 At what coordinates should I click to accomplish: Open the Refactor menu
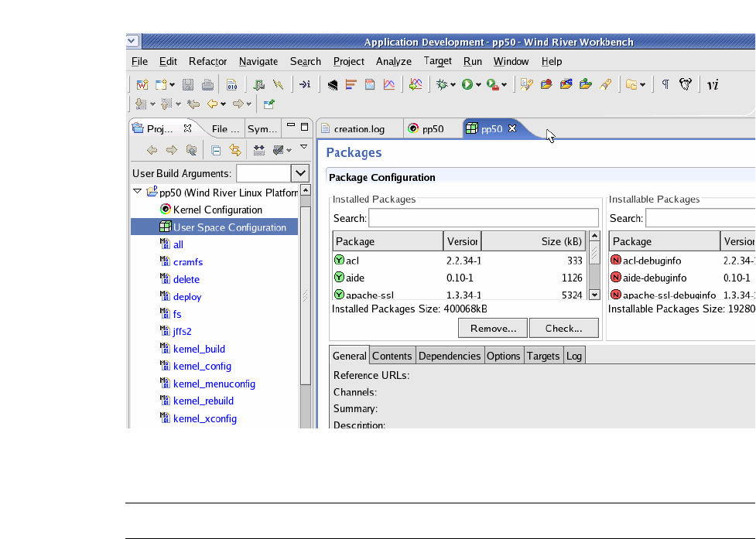click(x=207, y=62)
